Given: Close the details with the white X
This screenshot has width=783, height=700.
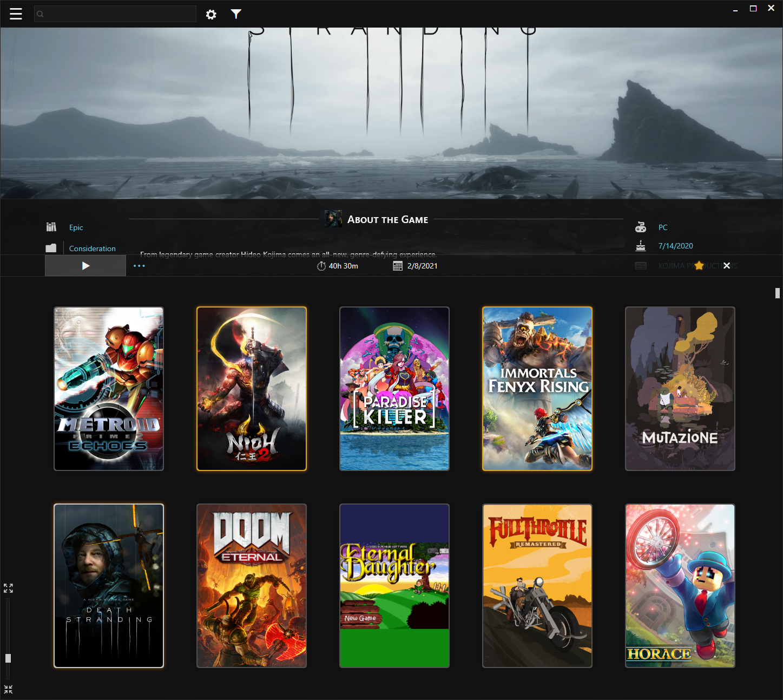Looking at the screenshot, I should click(x=727, y=265).
